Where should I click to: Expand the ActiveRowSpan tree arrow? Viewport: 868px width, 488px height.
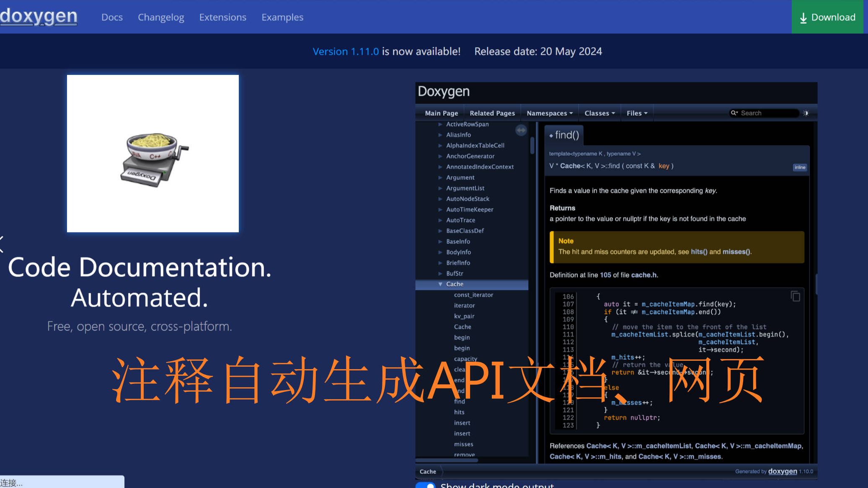440,124
